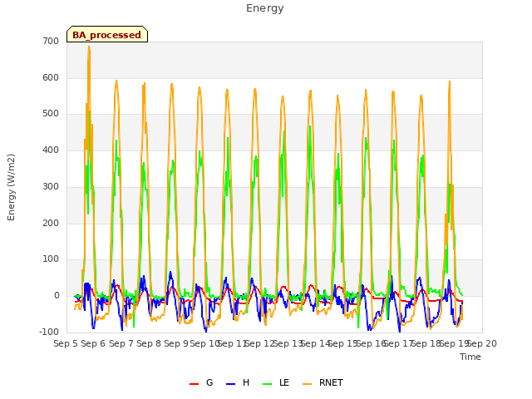
Task: Click the Sep 7 x-axis tick label
Action: coord(121,343)
